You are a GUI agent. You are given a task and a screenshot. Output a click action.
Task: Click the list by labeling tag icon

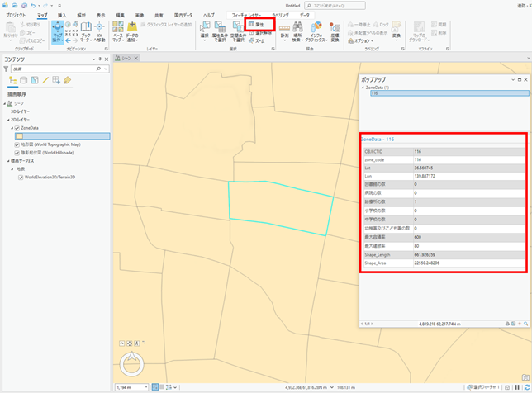point(67,80)
